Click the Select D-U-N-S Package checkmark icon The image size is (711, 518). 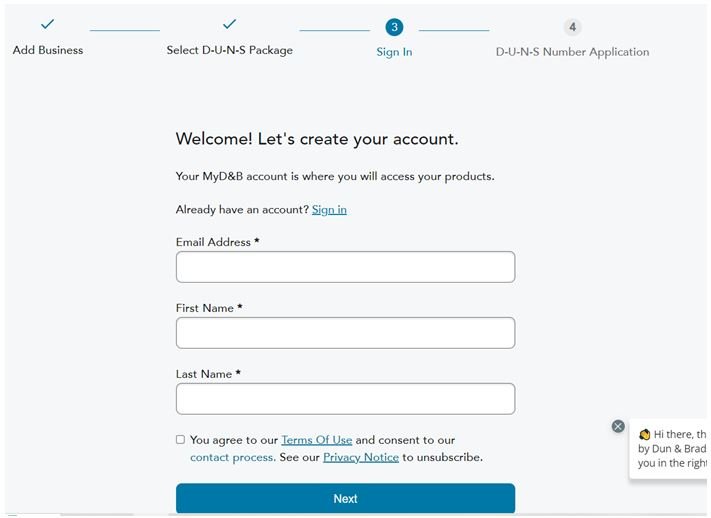pos(229,24)
